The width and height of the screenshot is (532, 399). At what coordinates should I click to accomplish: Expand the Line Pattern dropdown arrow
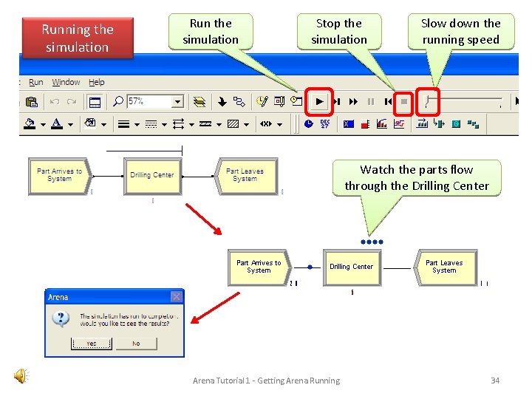click(219, 125)
